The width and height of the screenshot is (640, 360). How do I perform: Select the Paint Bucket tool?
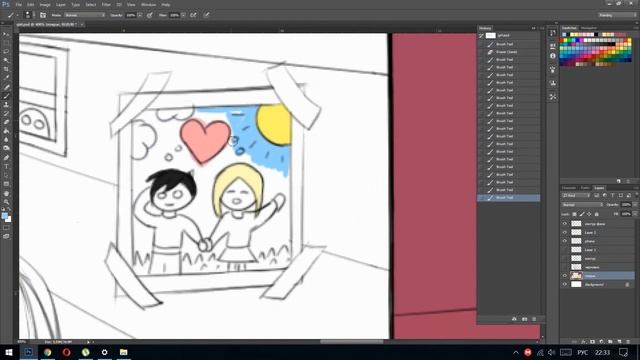(6, 131)
